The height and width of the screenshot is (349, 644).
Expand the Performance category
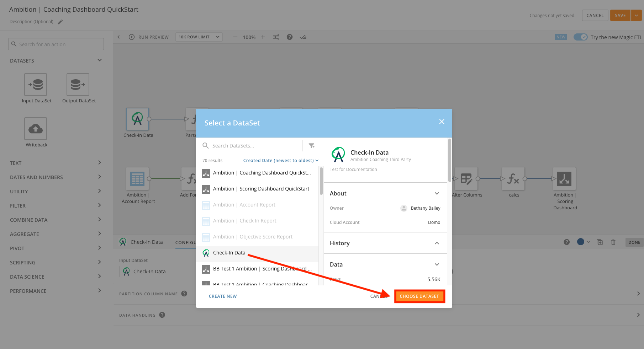click(100, 291)
